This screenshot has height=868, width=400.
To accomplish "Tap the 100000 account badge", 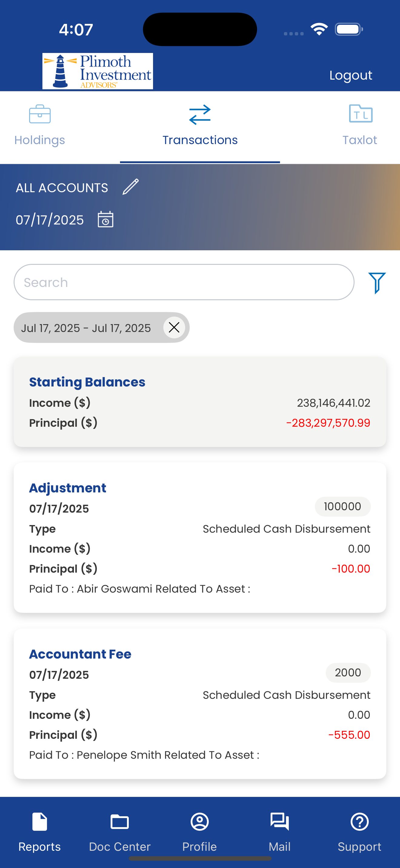I will click(343, 506).
